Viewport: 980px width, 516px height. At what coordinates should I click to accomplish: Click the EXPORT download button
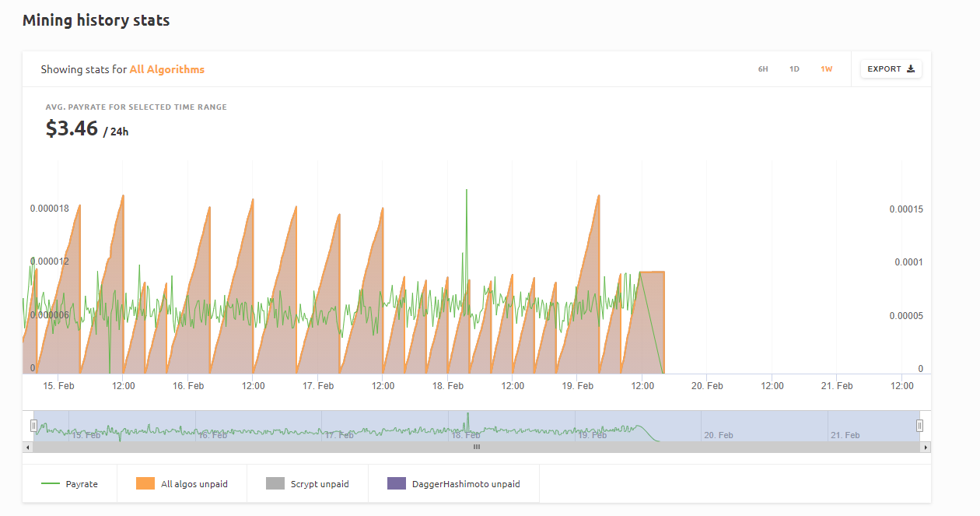(891, 69)
